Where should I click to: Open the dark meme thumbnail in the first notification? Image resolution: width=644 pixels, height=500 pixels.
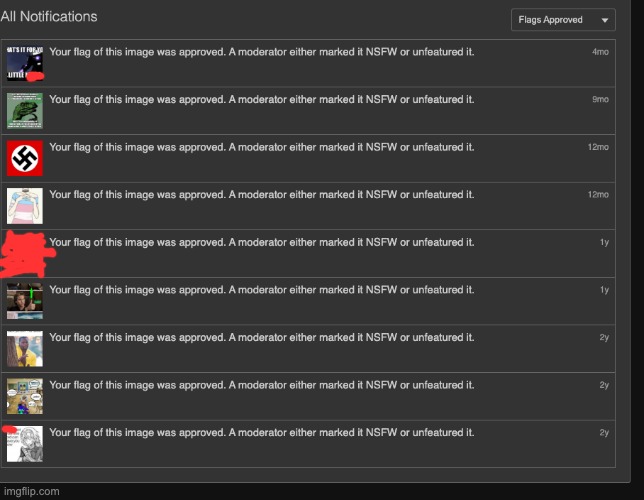[24, 63]
